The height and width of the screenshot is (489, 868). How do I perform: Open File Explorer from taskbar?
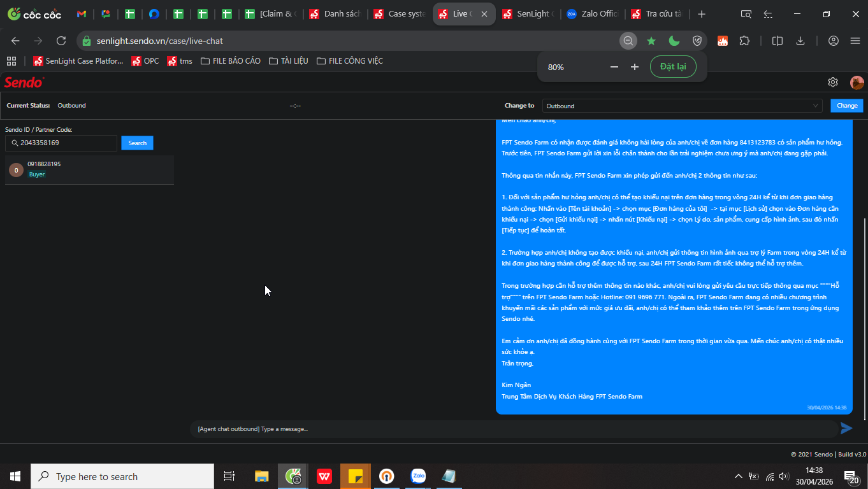pos(261,476)
